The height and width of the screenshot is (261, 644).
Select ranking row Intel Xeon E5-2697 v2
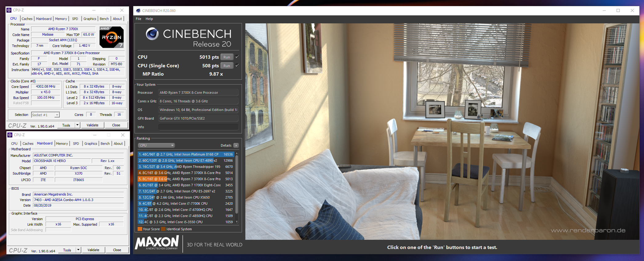pos(186,191)
